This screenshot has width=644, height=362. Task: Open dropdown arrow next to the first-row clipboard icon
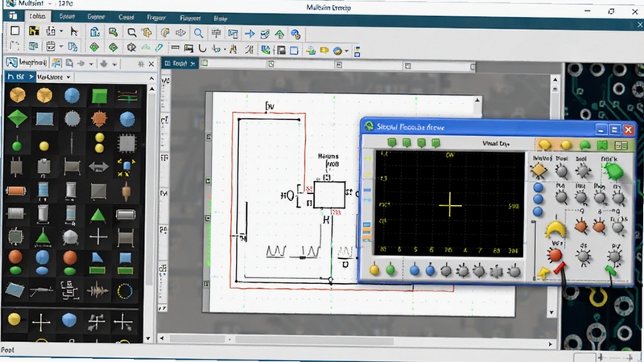(61, 31)
